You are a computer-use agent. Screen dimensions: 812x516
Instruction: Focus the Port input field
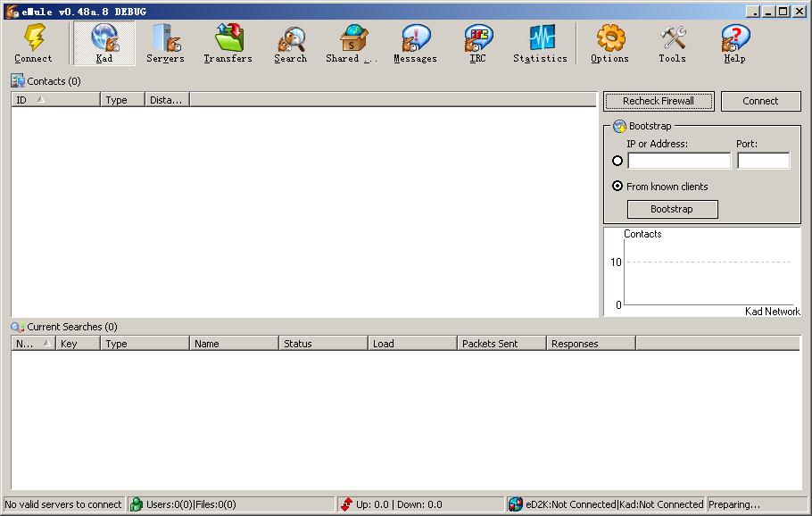click(763, 161)
